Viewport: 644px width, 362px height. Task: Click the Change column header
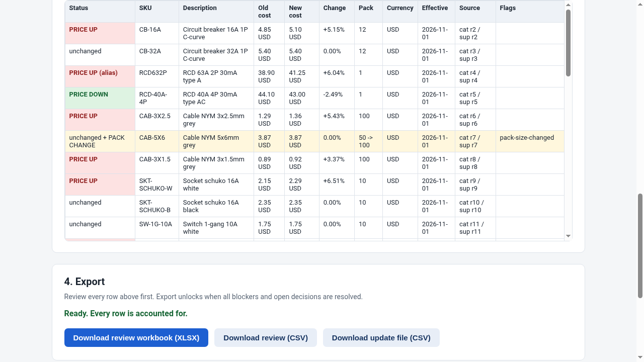[337, 12]
